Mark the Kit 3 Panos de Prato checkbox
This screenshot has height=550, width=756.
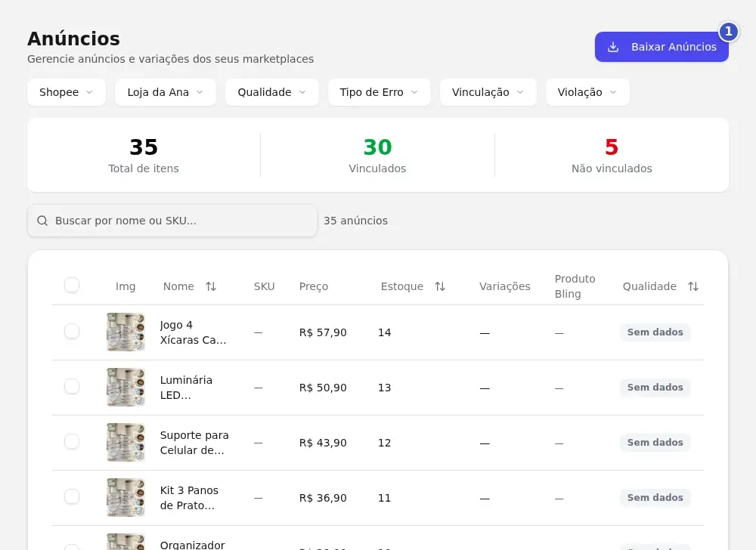(x=72, y=496)
